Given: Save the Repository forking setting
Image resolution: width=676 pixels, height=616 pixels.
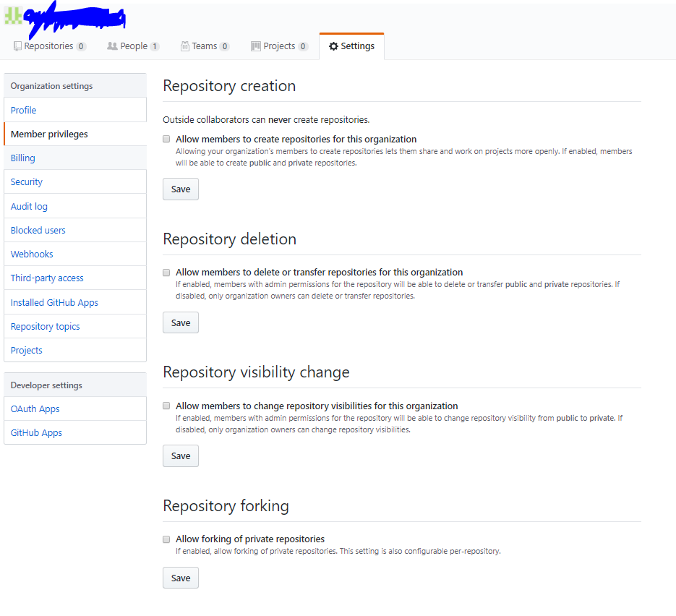Looking at the screenshot, I should point(181,578).
